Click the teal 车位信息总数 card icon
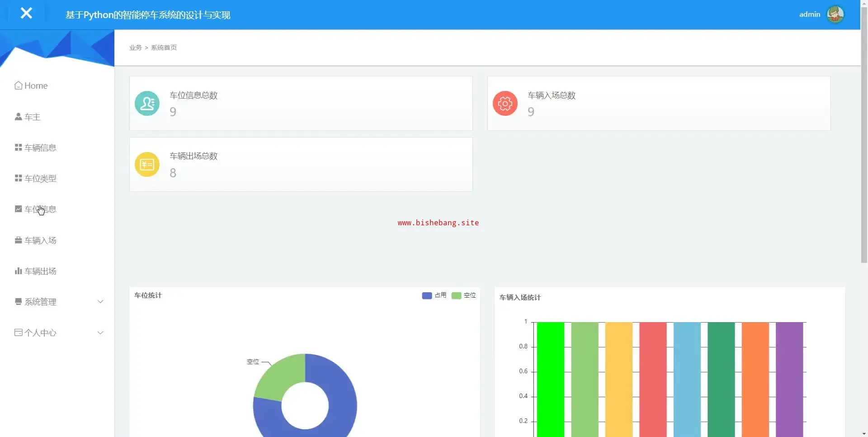Screen dimensions: 868x437 147,104
